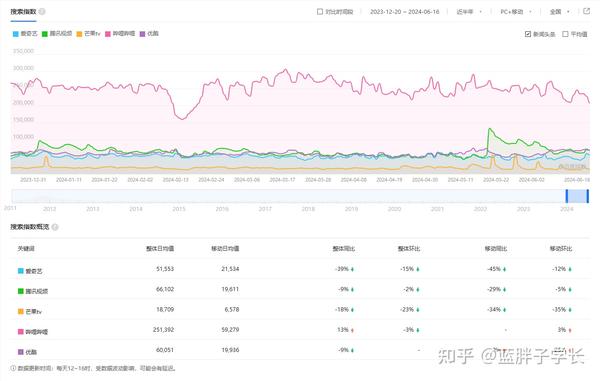
Task: Click the 哔哩哔哩 color swatch in table
Action: click(21, 332)
